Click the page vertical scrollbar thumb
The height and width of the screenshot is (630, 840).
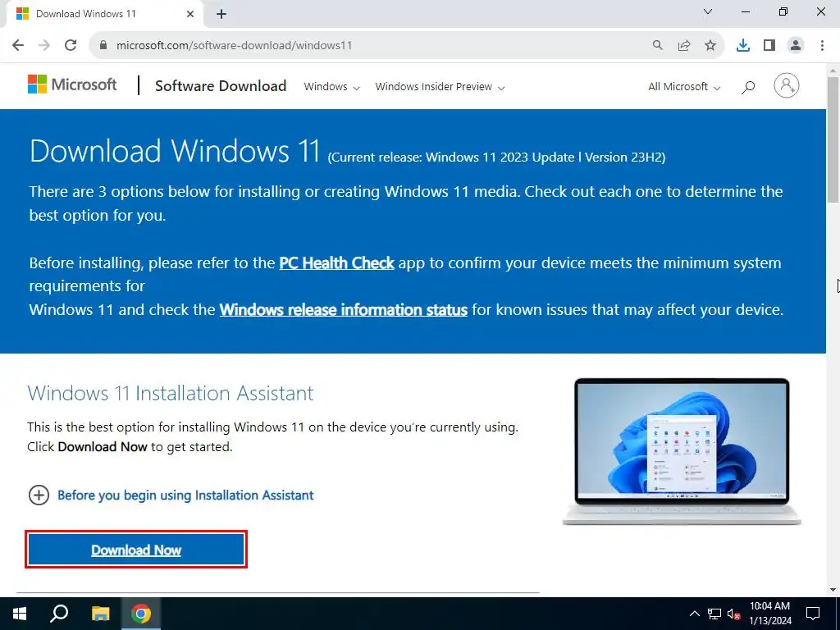pyautogui.click(x=833, y=139)
